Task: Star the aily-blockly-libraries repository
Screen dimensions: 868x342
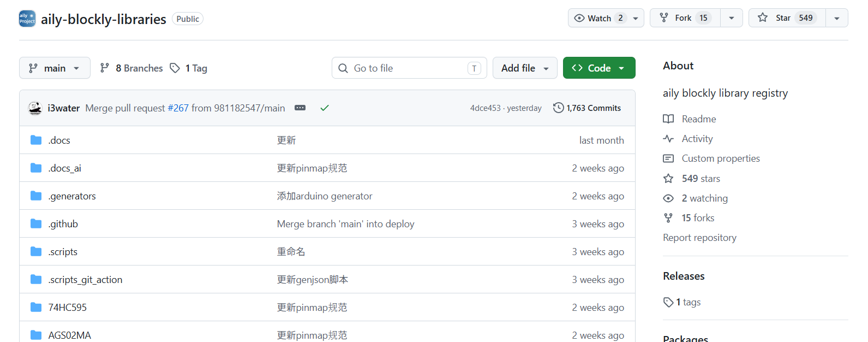Action: 787,18
